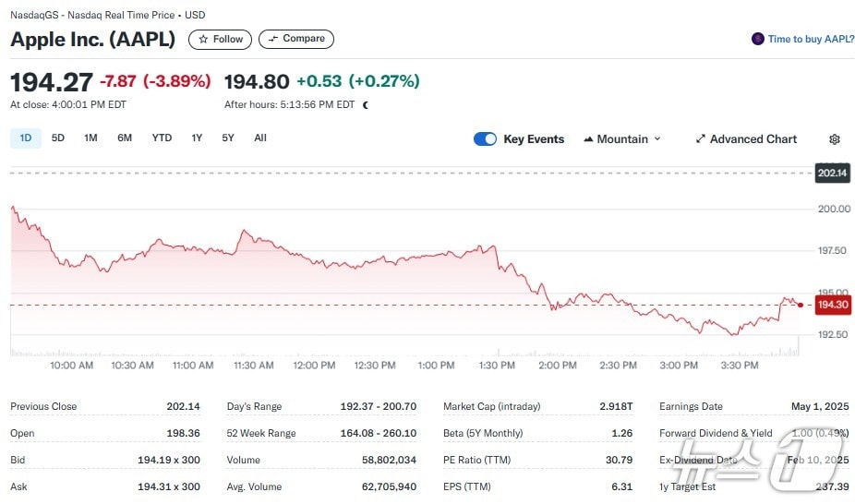Open the Time to buy AAPL? link
This screenshot has width=855, height=504.
click(811, 39)
